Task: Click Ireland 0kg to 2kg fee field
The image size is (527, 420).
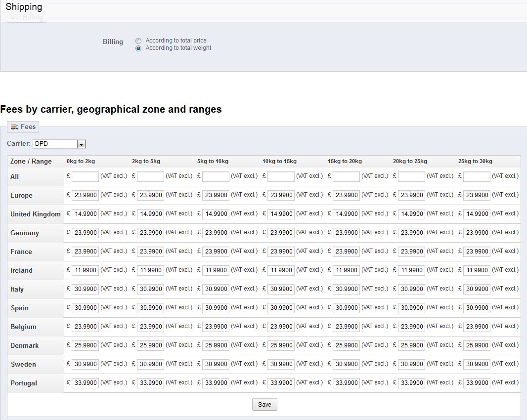Action: coord(85,270)
